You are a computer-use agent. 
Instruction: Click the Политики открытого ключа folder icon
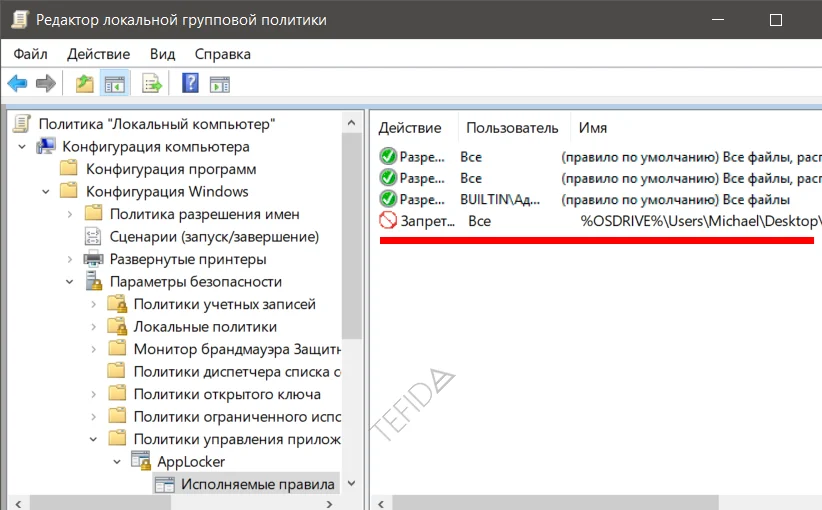[x=116, y=393]
